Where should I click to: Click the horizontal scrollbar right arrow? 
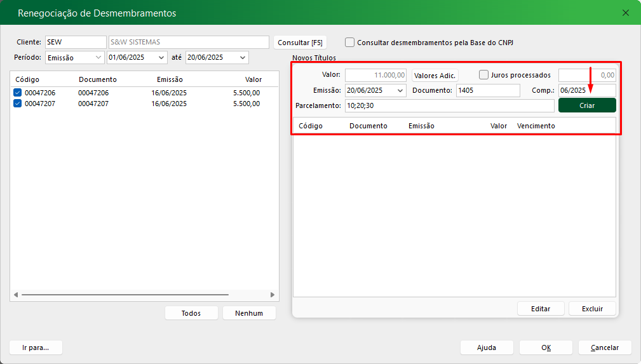tap(273, 295)
